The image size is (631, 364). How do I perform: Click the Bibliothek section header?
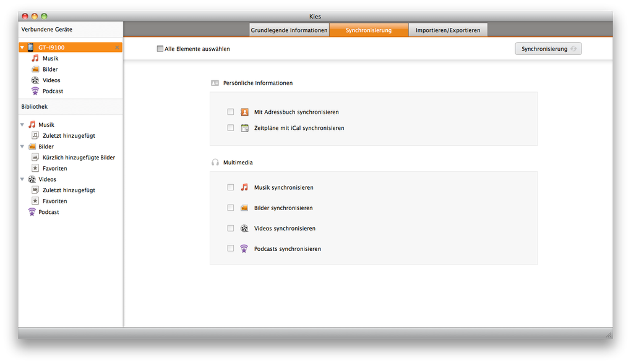(71, 106)
